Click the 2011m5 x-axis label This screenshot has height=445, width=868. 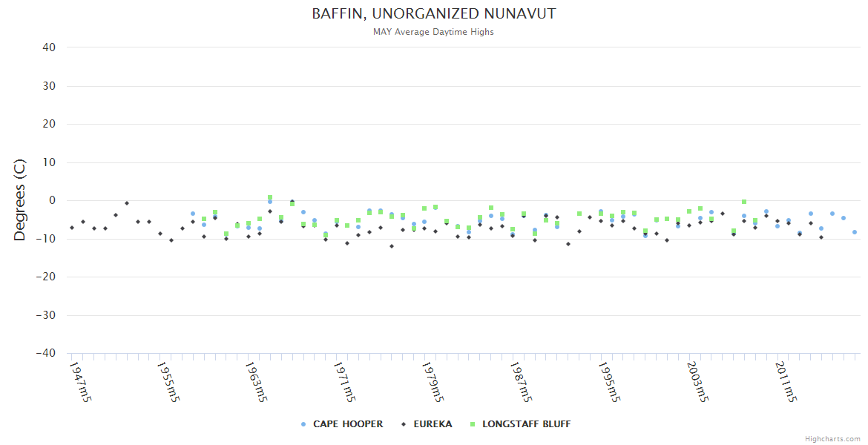pos(785,381)
